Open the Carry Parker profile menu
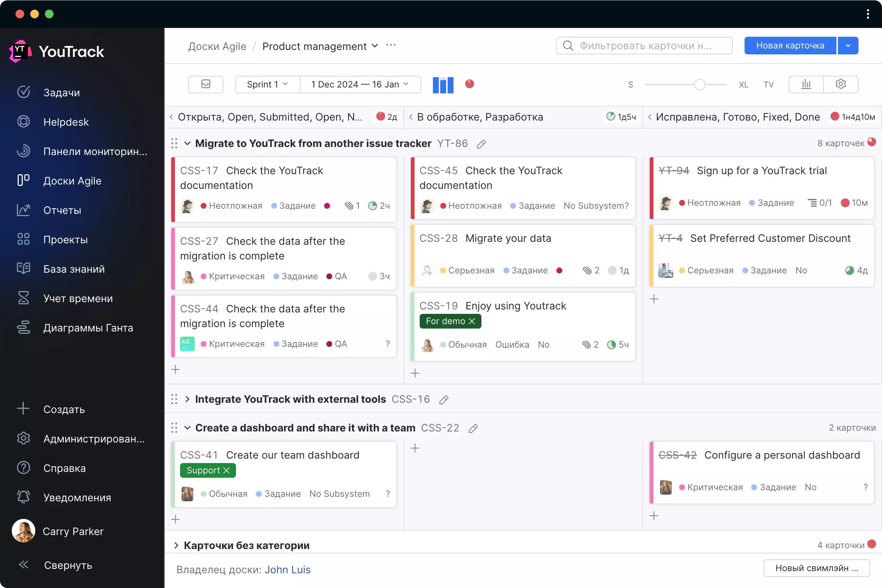The height and width of the screenshot is (588, 882). coord(73,531)
